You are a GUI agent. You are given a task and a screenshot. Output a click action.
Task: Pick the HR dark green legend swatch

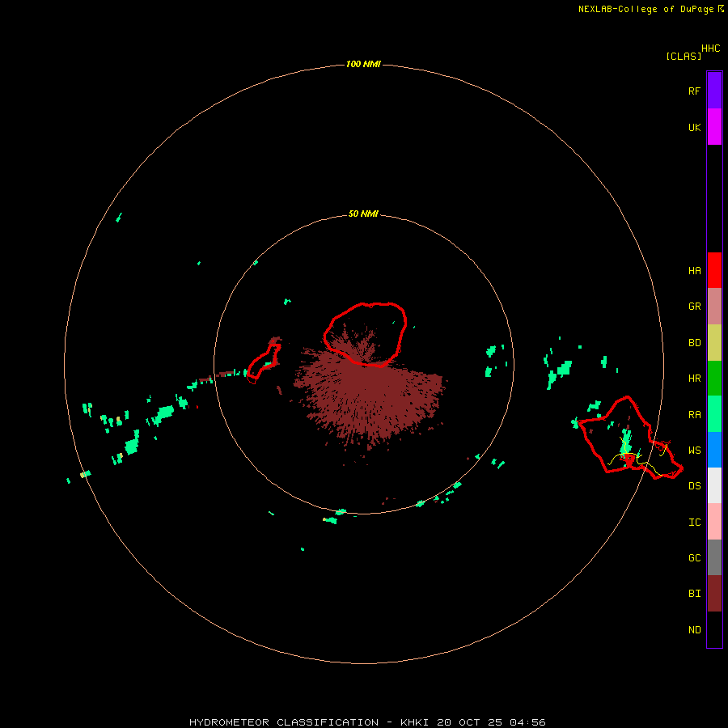click(714, 379)
